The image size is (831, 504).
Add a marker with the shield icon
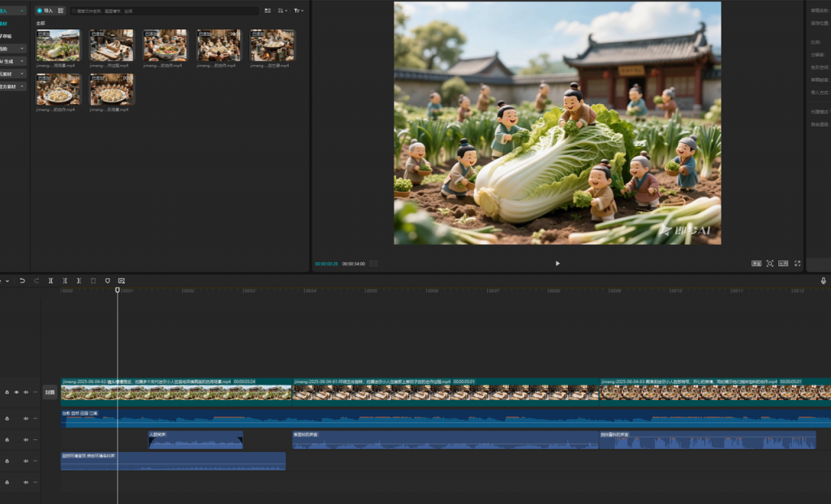[x=108, y=281]
